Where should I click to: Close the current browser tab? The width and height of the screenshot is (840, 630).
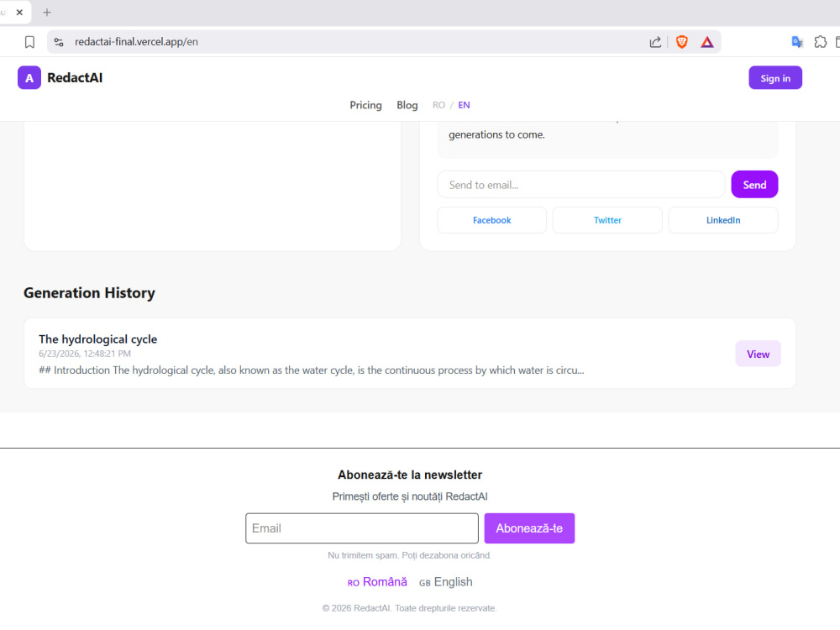click(x=20, y=12)
